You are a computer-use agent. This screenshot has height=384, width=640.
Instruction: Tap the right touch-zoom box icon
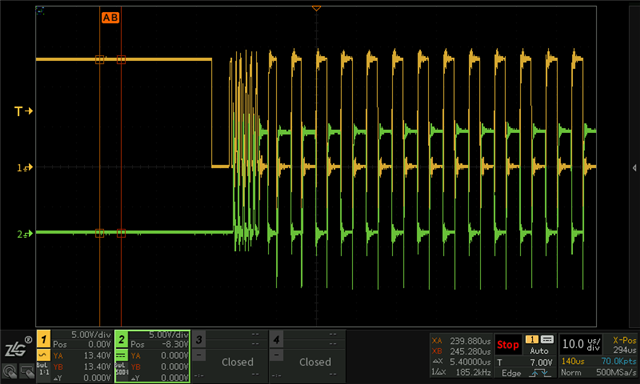pos(27,371)
